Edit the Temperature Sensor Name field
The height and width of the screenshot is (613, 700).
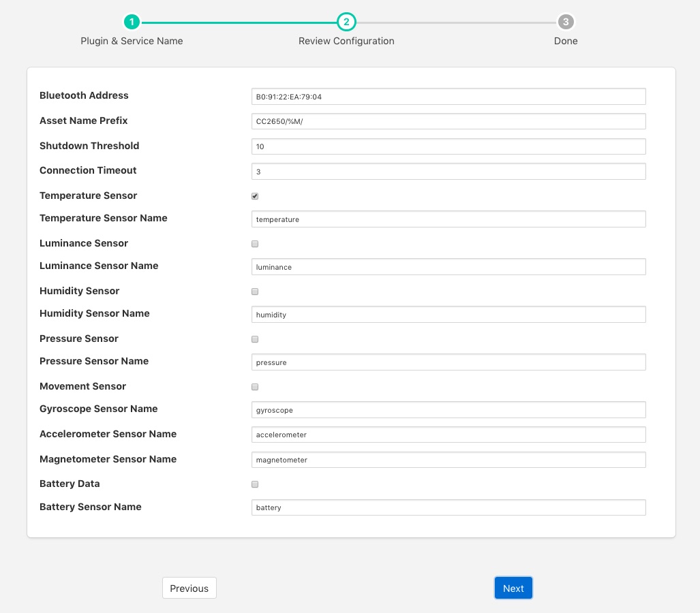(448, 219)
